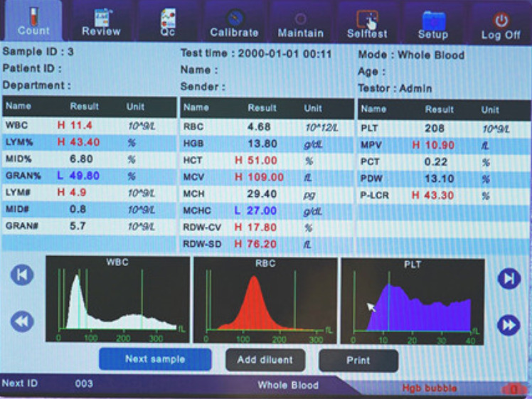Run Selftest from the top bar
Screen dimensions: 532x399
point(367,22)
